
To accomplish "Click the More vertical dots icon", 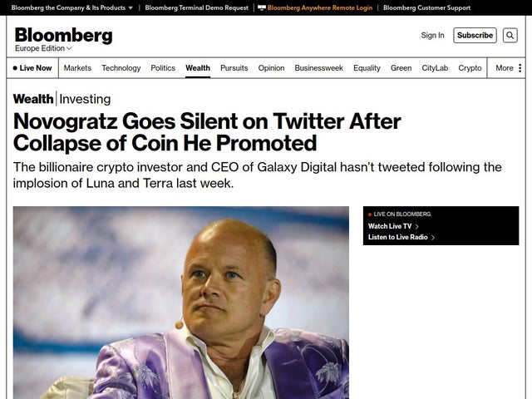I will (520, 68).
